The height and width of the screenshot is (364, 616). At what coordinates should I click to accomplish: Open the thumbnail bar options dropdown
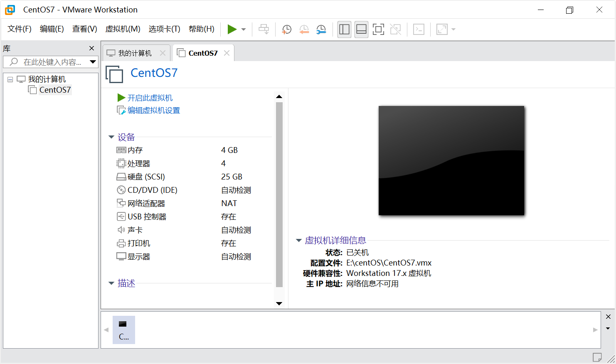pos(608,328)
